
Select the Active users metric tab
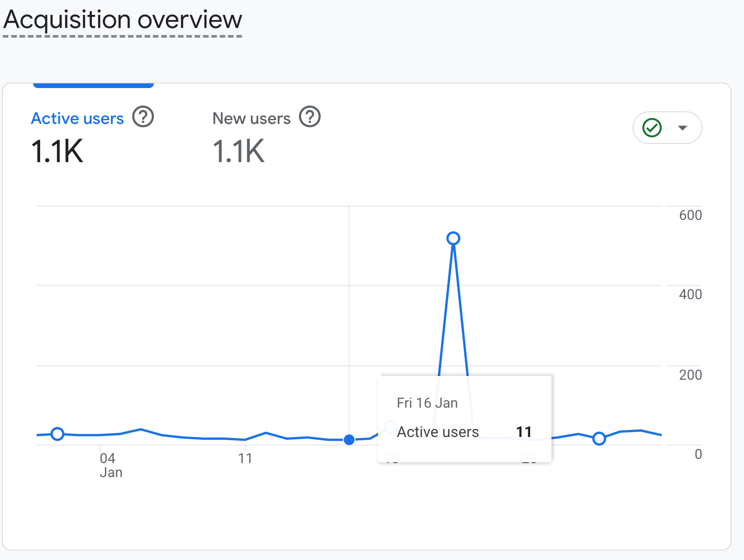point(77,119)
